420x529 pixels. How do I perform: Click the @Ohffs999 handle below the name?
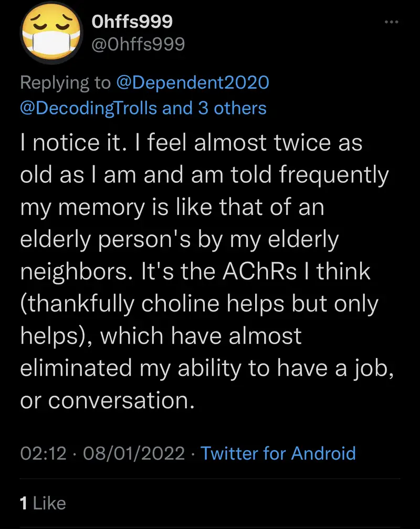(138, 45)
